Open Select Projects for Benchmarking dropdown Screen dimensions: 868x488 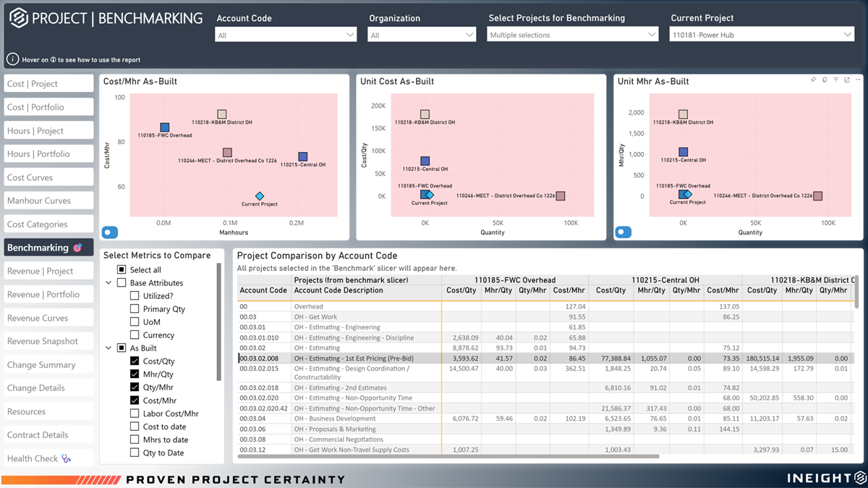pos(573,35)
